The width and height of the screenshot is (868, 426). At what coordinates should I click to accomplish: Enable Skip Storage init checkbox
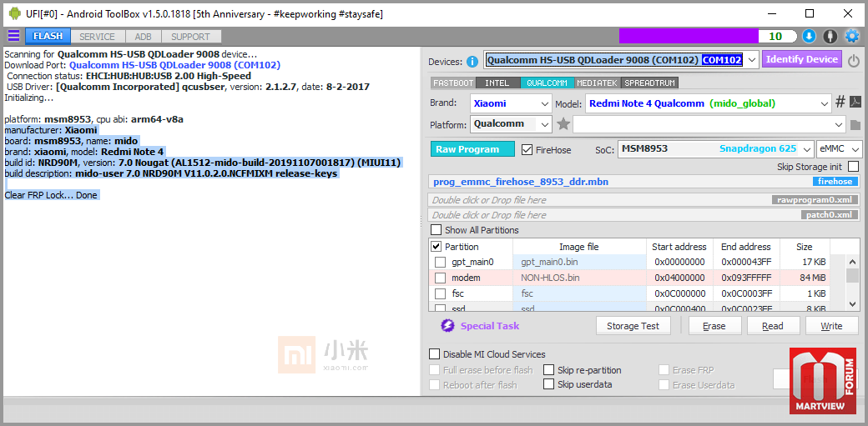click(x=854, y=167)
